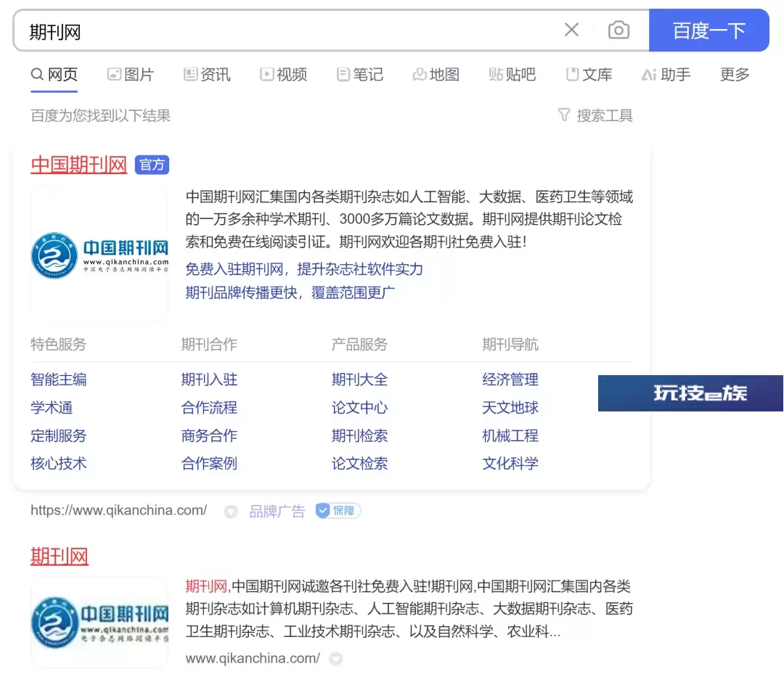Switch to the 地图 tab

436,75
